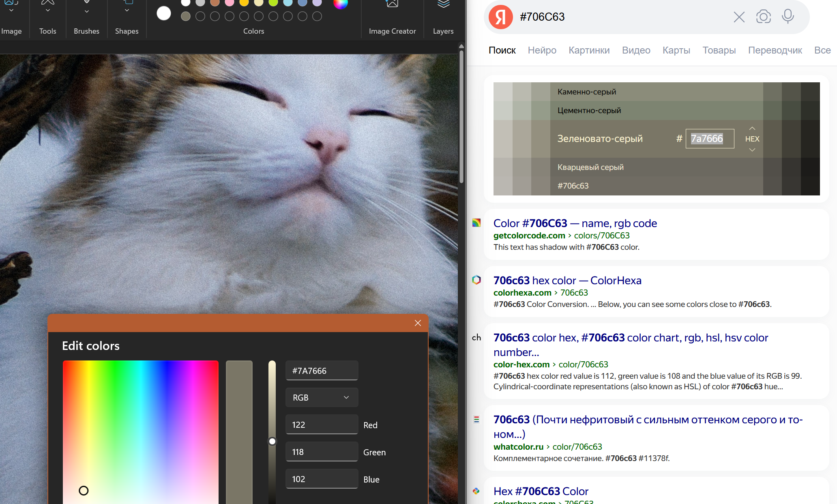
Task: Expand the Brushes dropdown
Action: (x=86, y=11)
